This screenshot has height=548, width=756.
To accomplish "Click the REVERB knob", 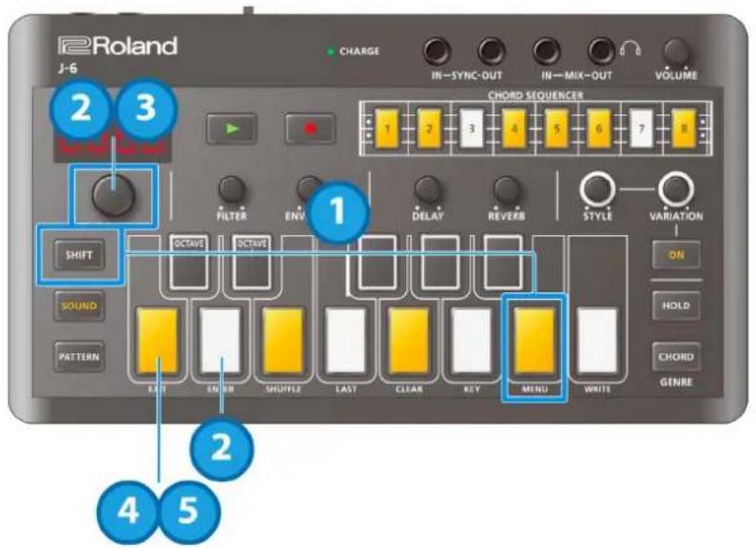I will click(x=506, y=189).
